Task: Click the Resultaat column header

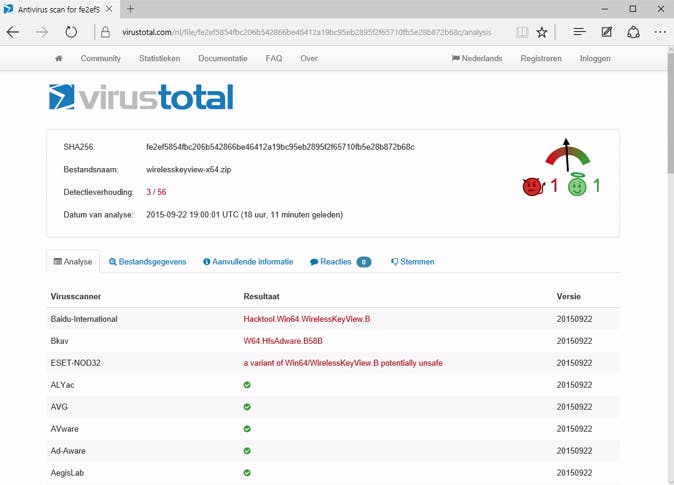Action: (261, 296)
